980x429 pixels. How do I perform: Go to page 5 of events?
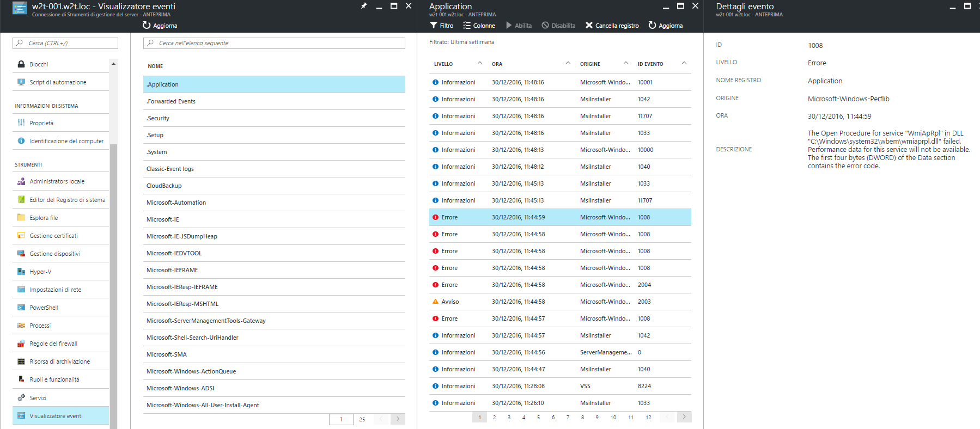click(538, 418)
